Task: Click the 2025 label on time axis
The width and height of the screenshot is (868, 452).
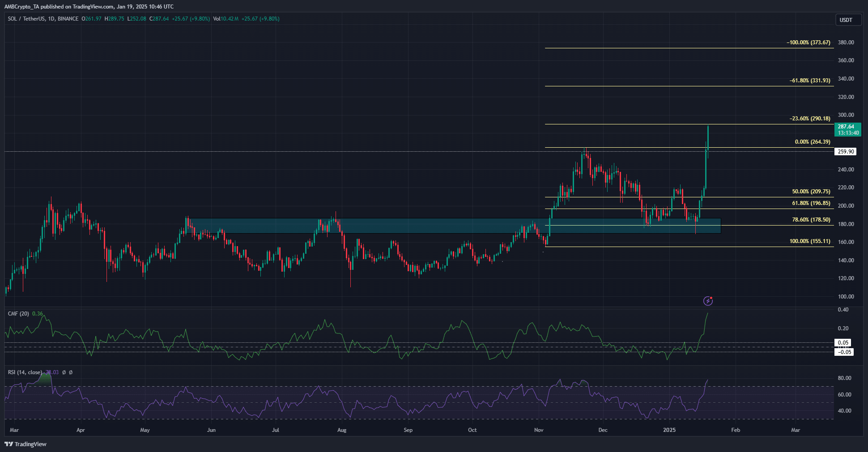Action: pos(669,430)
